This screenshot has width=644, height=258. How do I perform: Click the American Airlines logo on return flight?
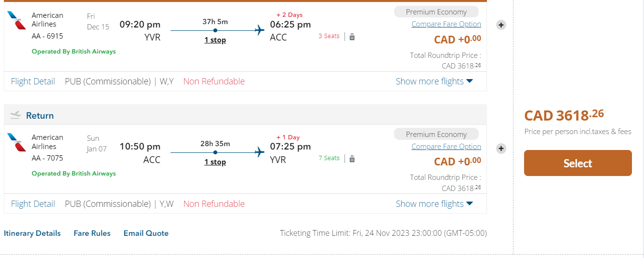[17, 142]
